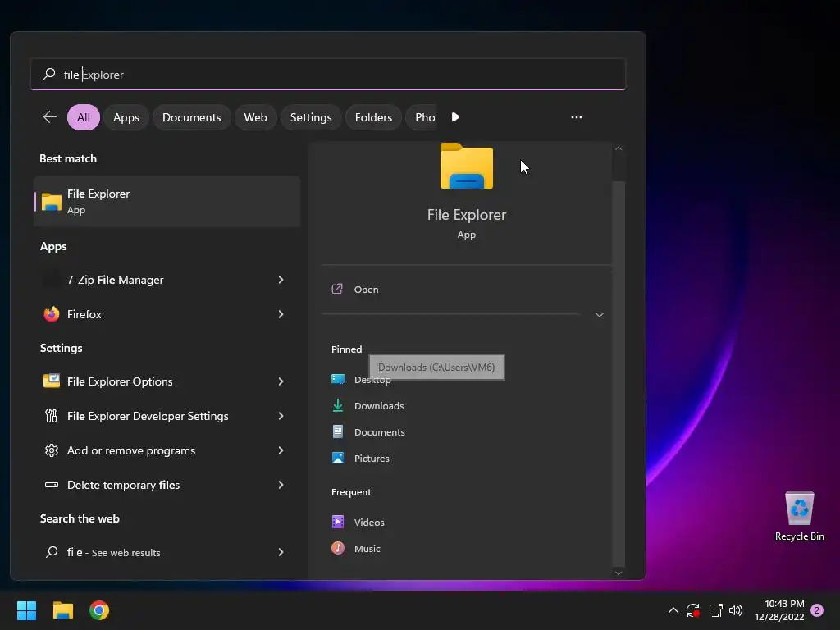The width and height of the screenshot is (840, 630).
Task: Click the frequent Music icon
Action: tap(338, 548)
